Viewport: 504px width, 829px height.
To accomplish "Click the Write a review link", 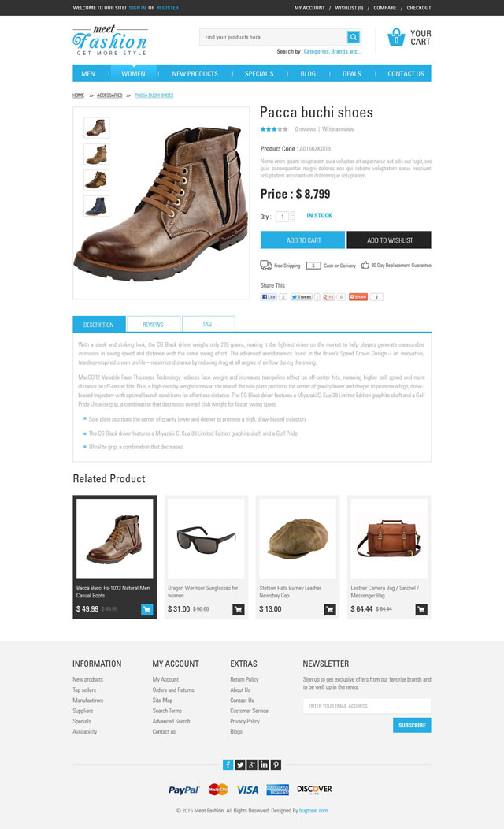I will [x=338, y=129].
